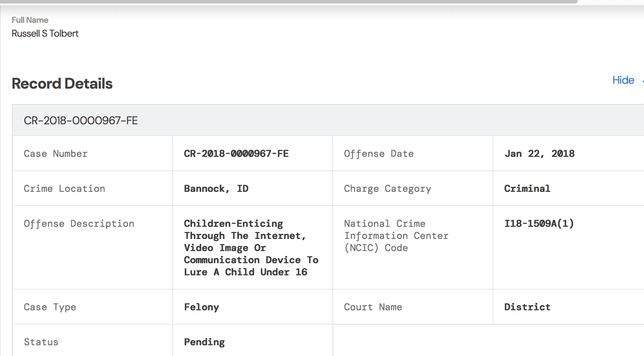This screenshot has height=356, width=644.
Task: Click the bold case number value CR-2018-0000967-FE
Action: tap(236, 154)
